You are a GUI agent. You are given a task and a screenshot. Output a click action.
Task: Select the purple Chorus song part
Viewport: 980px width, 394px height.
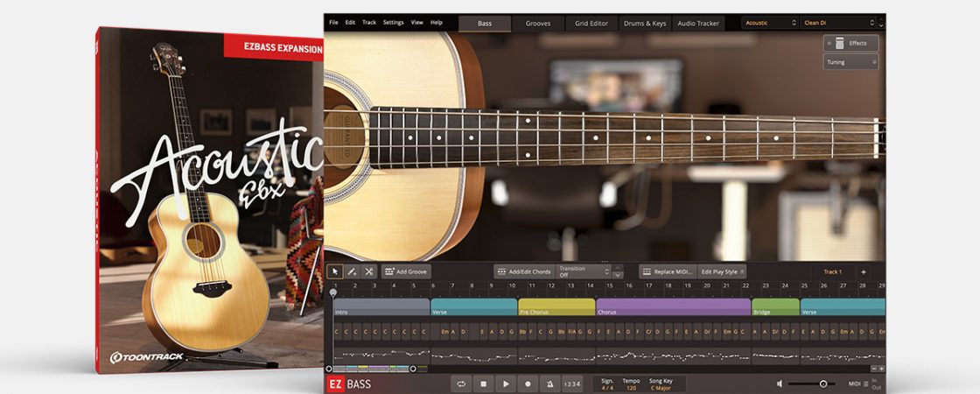(673, 307)
